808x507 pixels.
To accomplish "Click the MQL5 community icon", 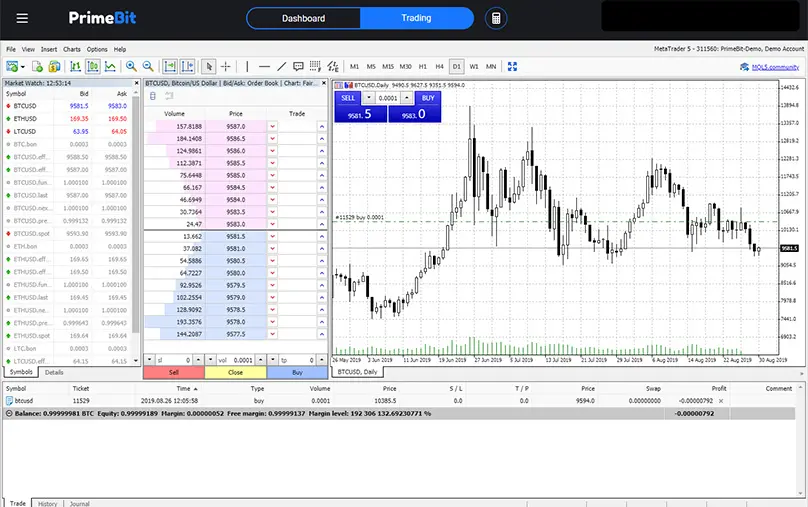I will [744, 67].
